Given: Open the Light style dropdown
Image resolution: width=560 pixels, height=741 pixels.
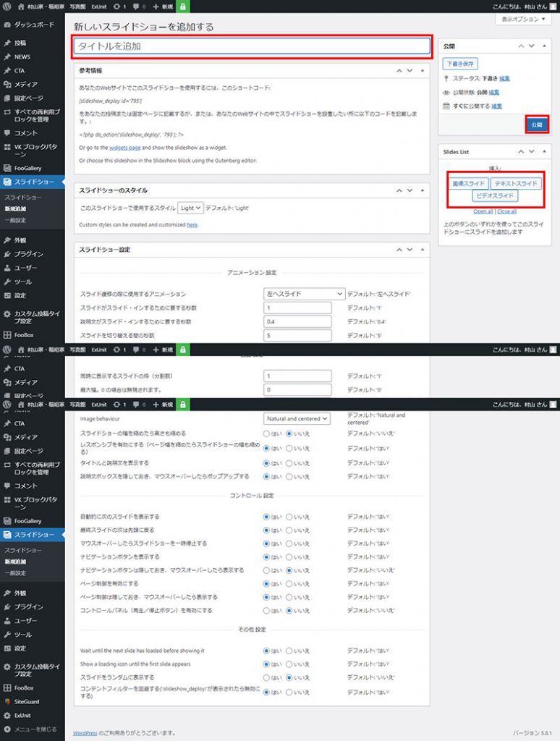Looking at the screenshot, I should 190,208.
